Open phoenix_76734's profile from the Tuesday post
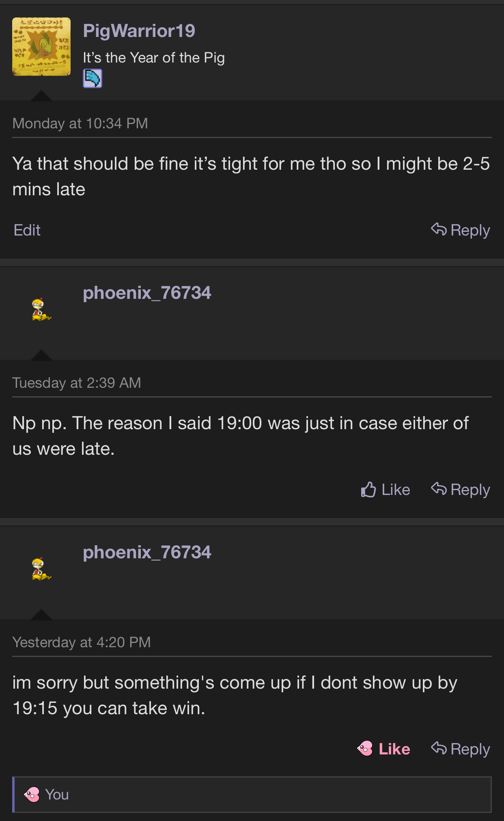504x821 pixels. [x=147, y=293]
